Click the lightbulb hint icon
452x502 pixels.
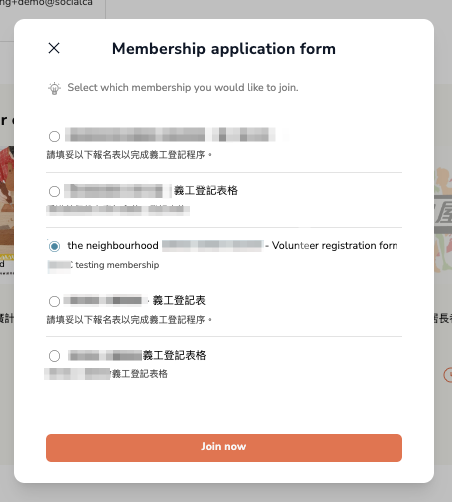[54, 88]
